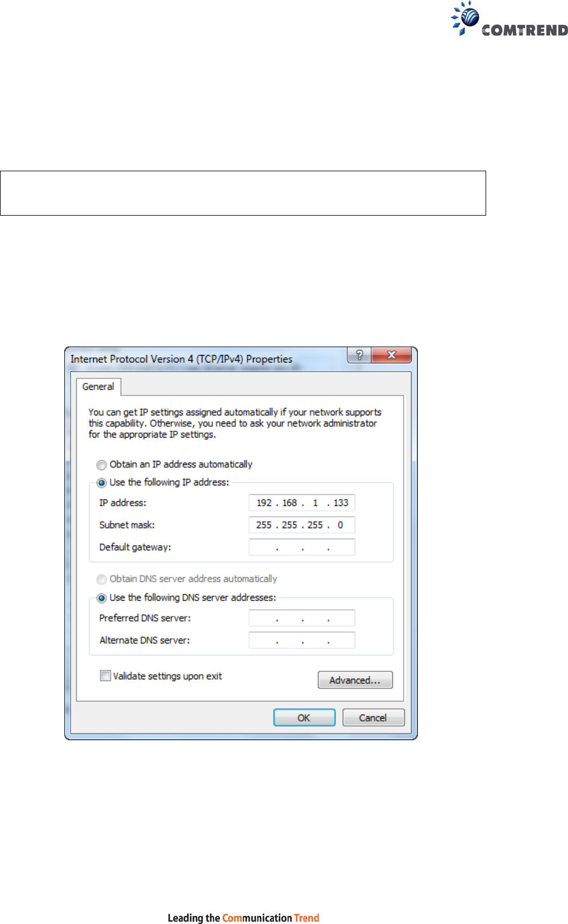Open the General tab
Screen dimensions: 568x924
click(98, 387)
